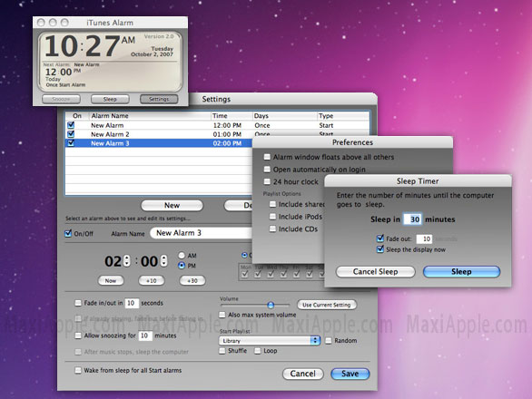
Task: Click the 01:00 PM time cell
Action: pyautogui.click(x=227, y=134)
